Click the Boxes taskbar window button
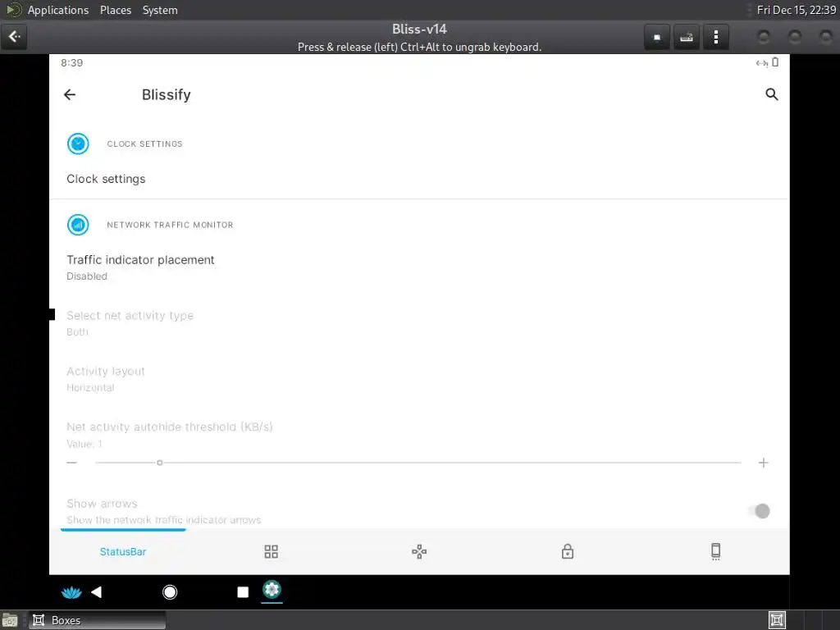Screen dimensions: 840x630 point(98,620)
